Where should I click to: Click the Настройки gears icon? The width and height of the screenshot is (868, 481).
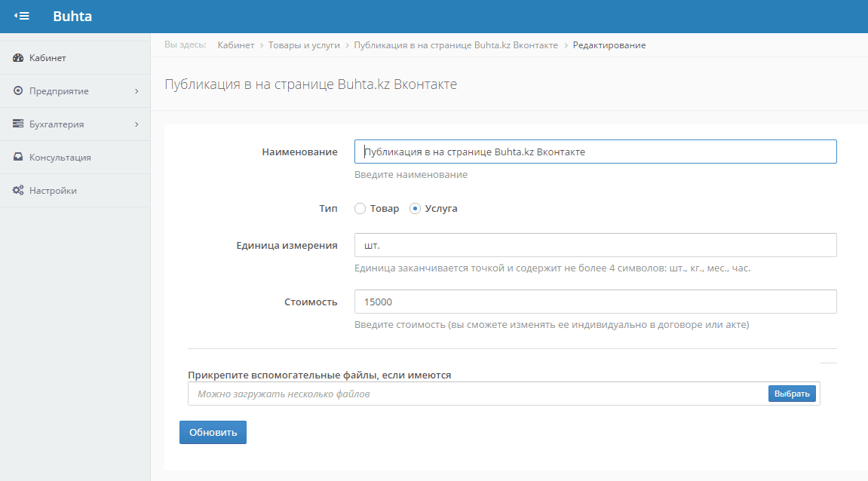(18, 191)
